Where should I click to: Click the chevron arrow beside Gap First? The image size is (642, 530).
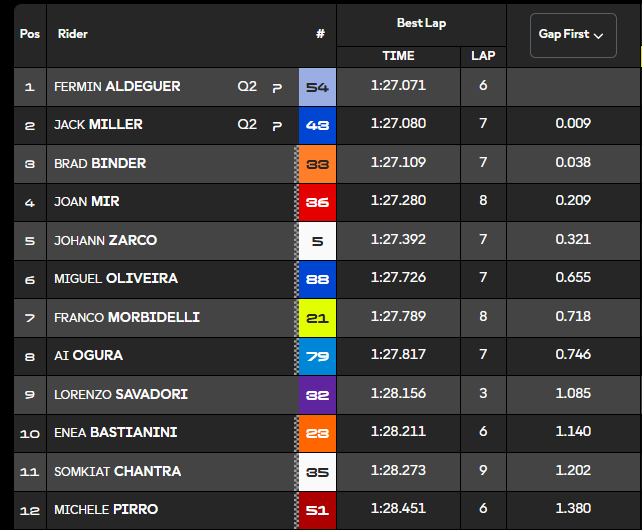click(598, 36)
